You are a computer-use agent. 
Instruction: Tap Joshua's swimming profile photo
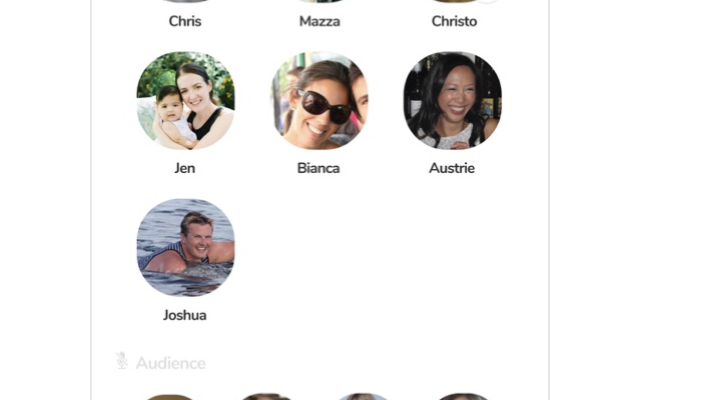186,247
